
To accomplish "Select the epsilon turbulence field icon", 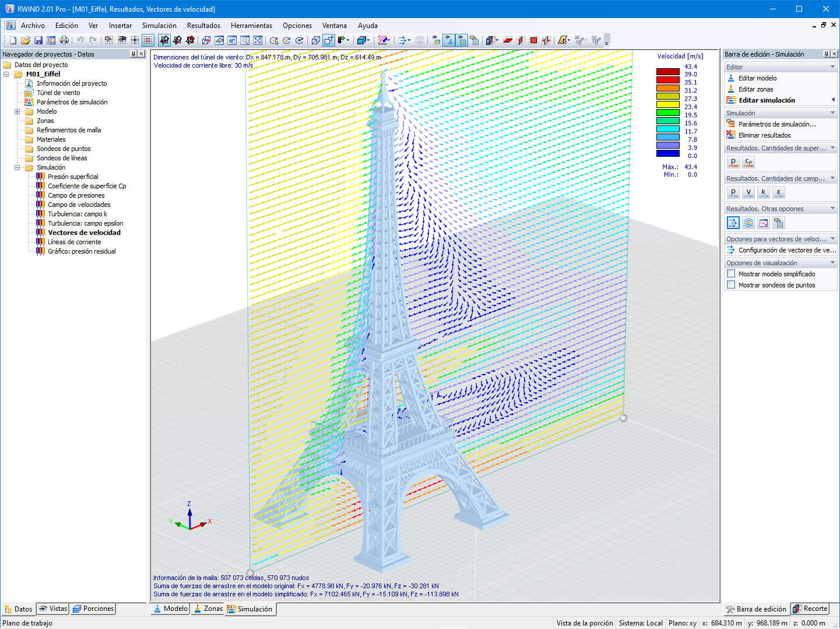I will click(x=779, y=192).
